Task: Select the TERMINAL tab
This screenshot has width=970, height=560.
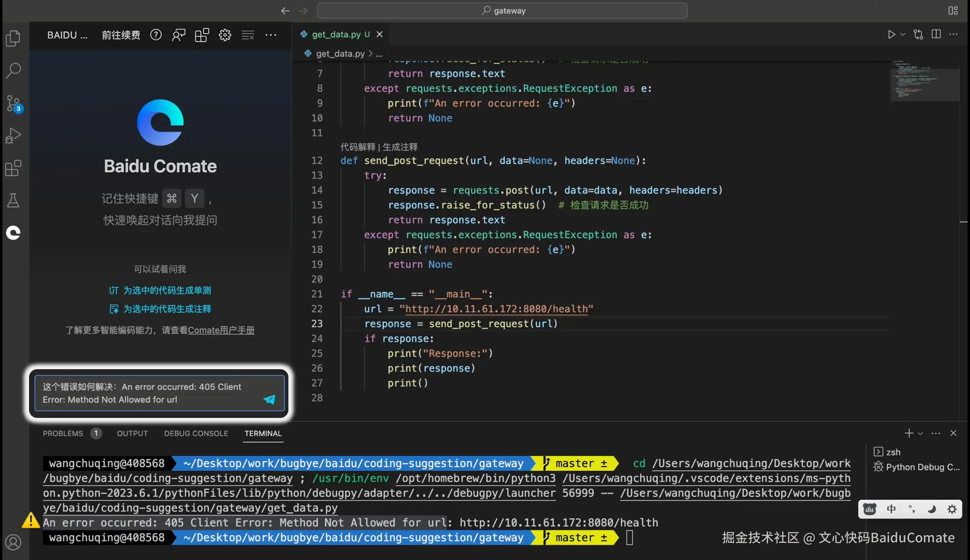Action: 263,433
